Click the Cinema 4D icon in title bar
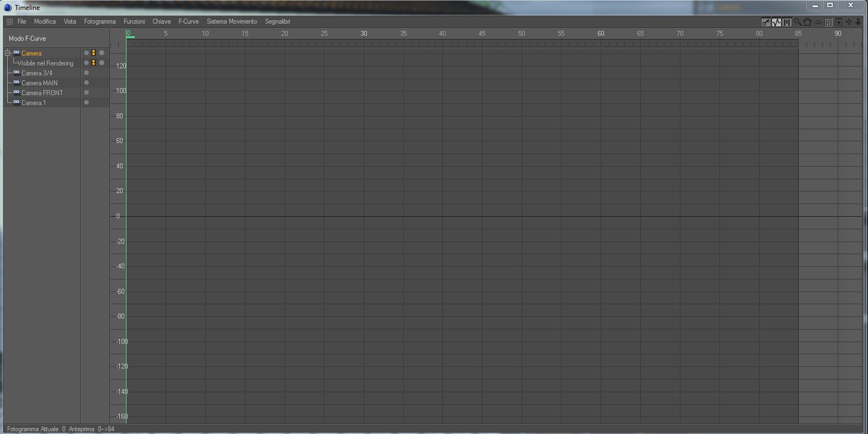This screenshot has height=434, width=868. point(8,8)
